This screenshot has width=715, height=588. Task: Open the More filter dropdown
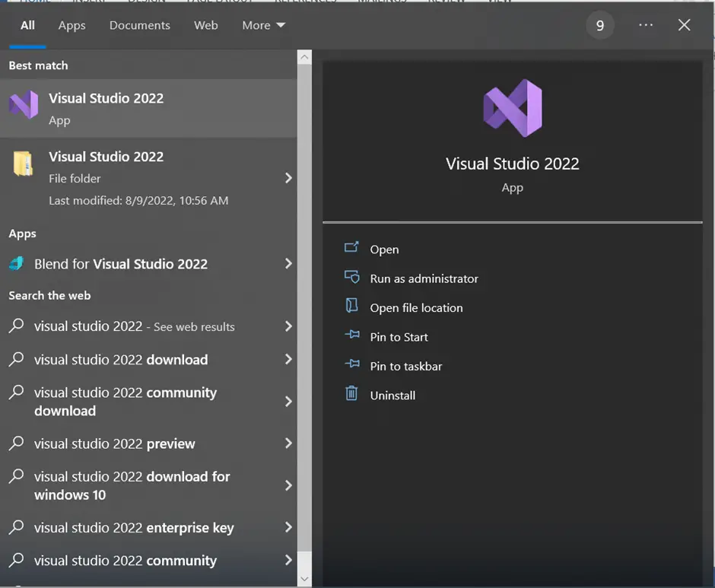coord(264,25)
